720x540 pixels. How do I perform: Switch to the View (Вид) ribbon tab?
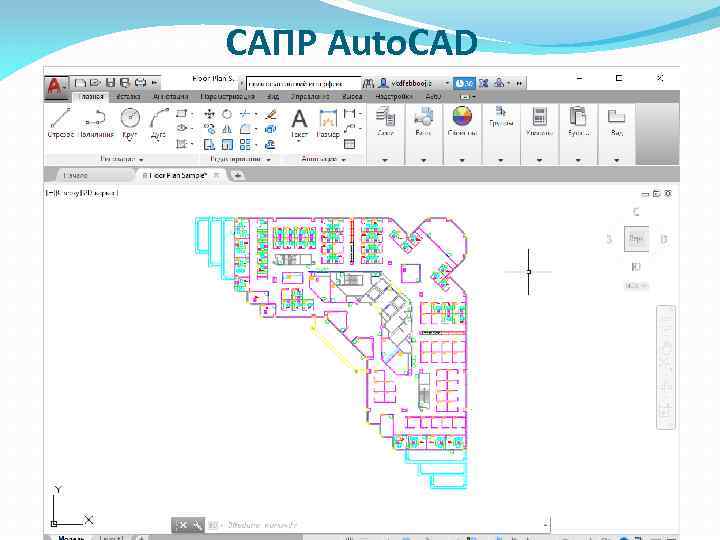click(x=273, y=96)
